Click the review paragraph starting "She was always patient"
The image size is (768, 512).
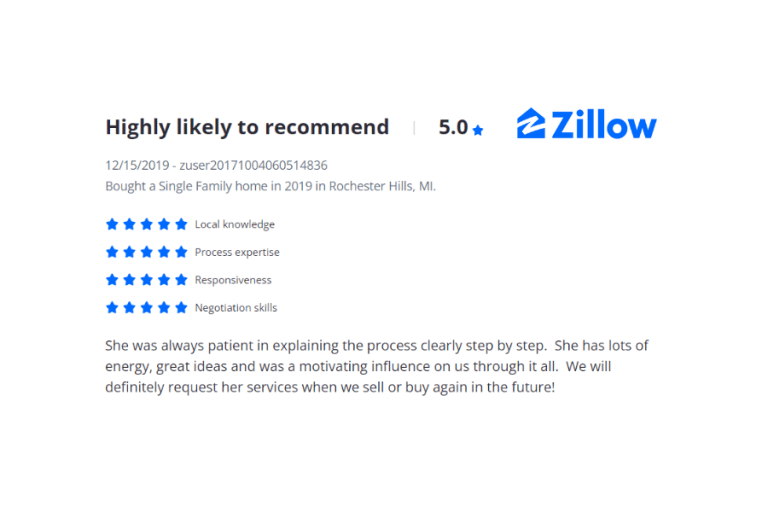point(377,365)
